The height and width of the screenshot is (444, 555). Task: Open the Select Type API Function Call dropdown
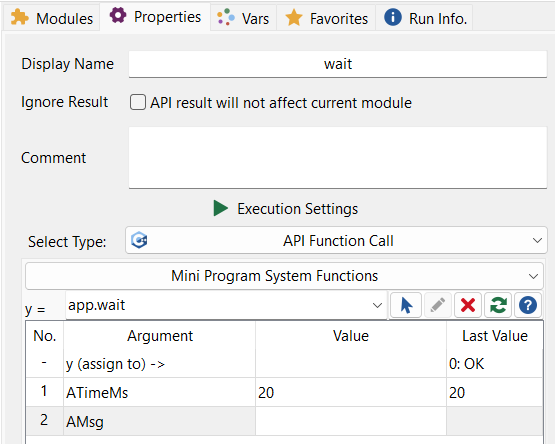[x=336, y=240]
